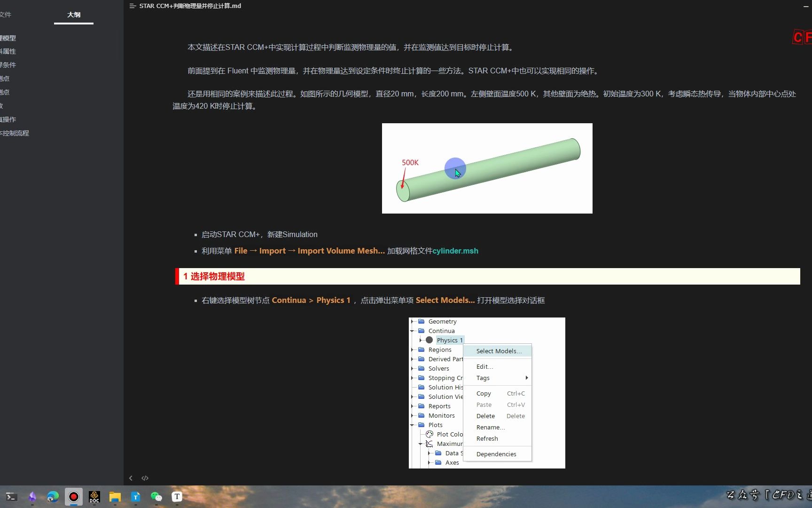Toggle source code mode icon in bottom bar

click(x=145, y=478)
